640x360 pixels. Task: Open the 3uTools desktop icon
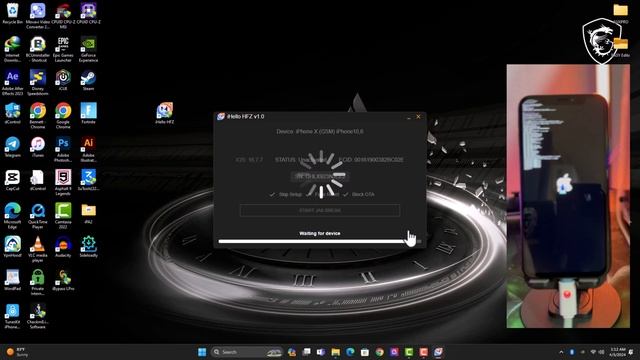[x=88, y=180]
